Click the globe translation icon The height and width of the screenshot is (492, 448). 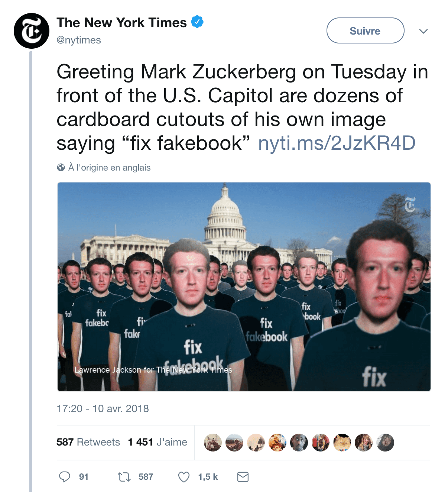(x=61, y=168)
